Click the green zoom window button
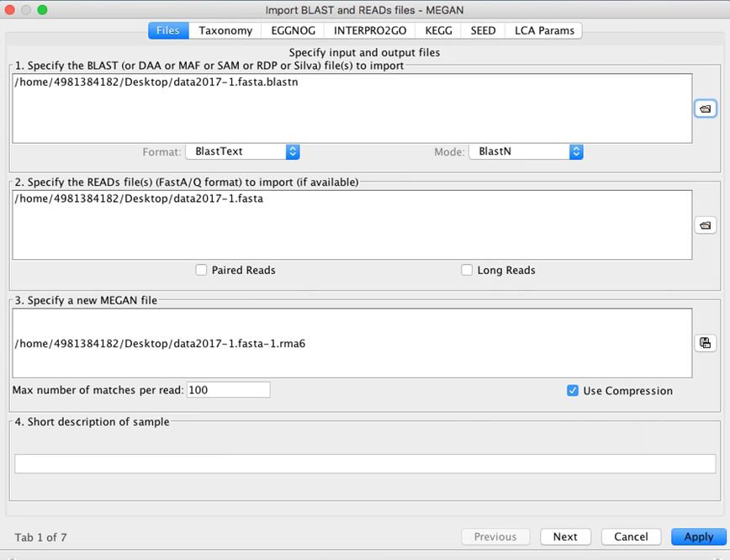 (x=42, y=10)
